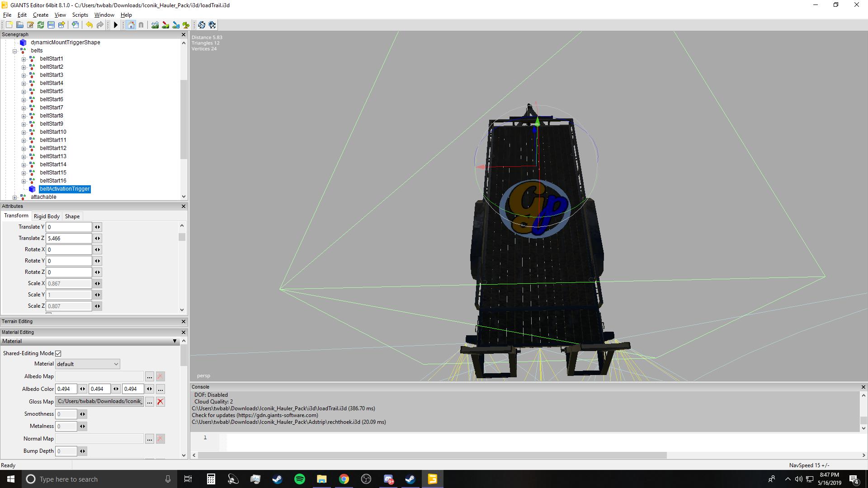Image resolution: width=868 pixels, height=488 pixels.
Task: Click the yellow Undo arrow icon
Action: click(89, 25)
